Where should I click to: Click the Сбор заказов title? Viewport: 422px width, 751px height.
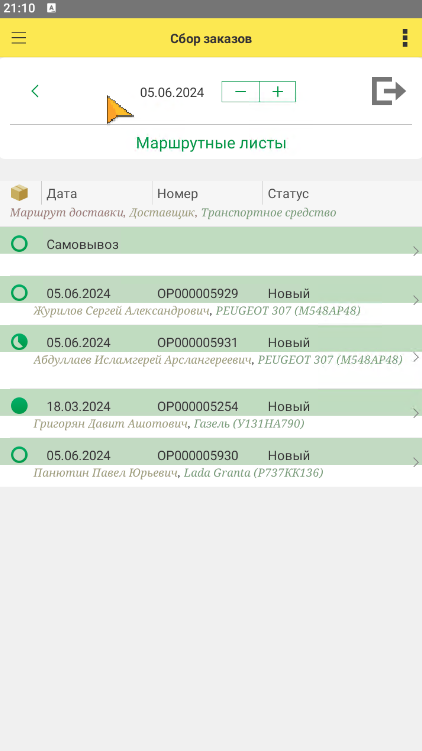pyautogui.click(x=211, y=38)
